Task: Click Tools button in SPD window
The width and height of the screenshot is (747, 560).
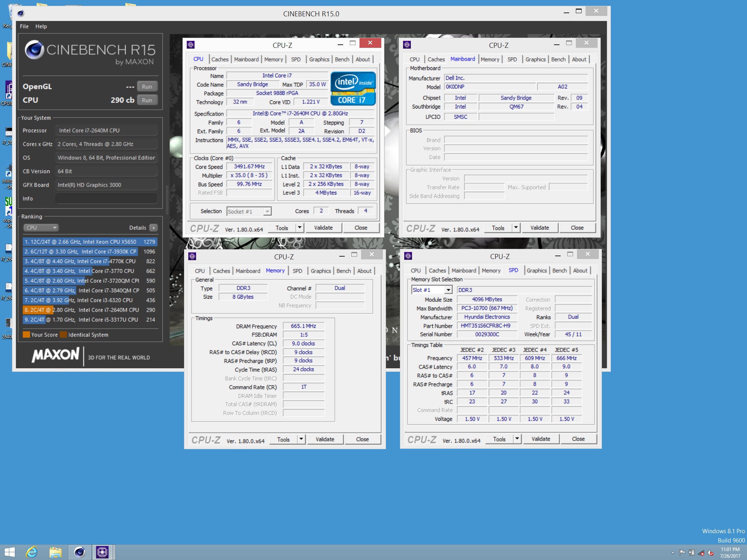Action: pos(499,439)
